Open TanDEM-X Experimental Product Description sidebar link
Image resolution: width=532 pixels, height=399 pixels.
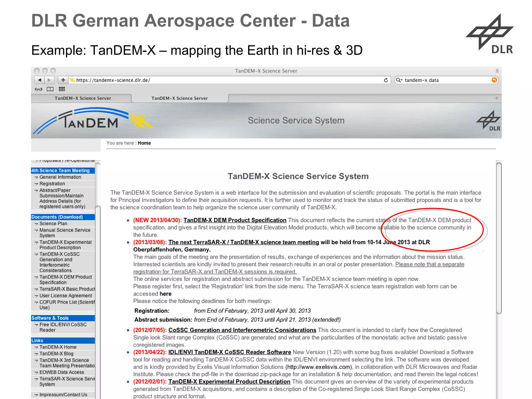tap(65, 245)
